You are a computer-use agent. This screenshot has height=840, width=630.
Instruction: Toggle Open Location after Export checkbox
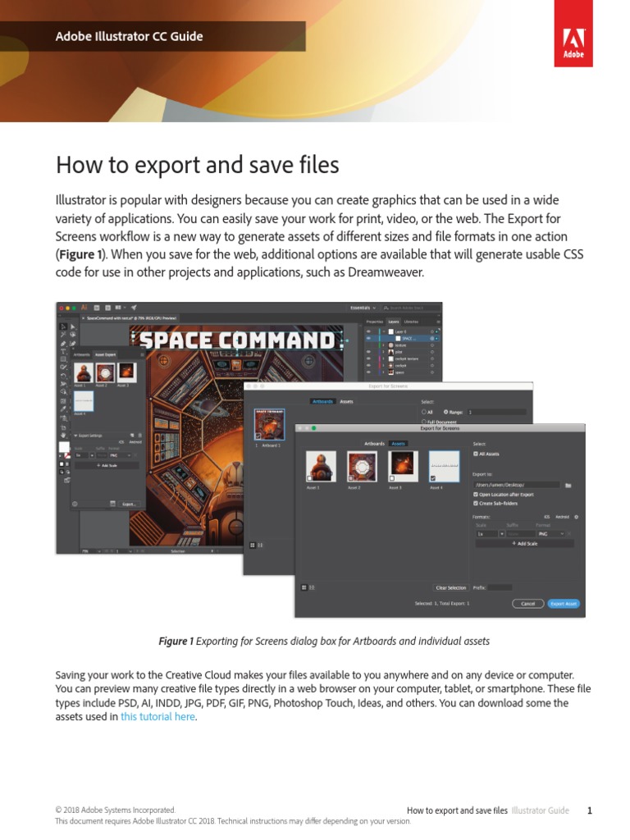click(476, 495)
